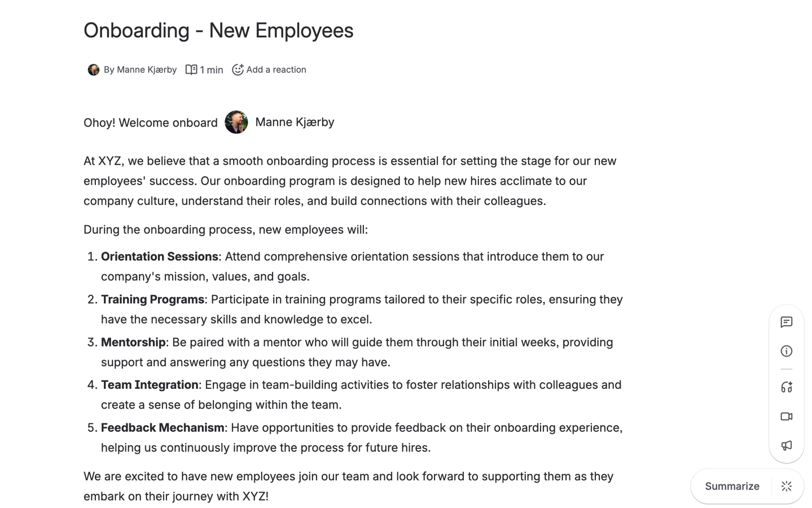Open the comments panel icon
Image resolution: width=812 pixels, height=508 pixels.
point(786,322)
